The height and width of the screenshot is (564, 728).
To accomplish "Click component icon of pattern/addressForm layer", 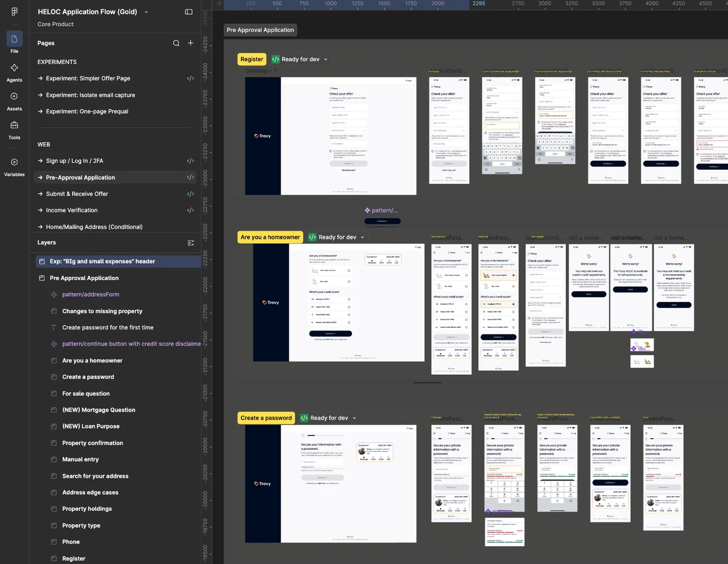I will click(54, 295).
